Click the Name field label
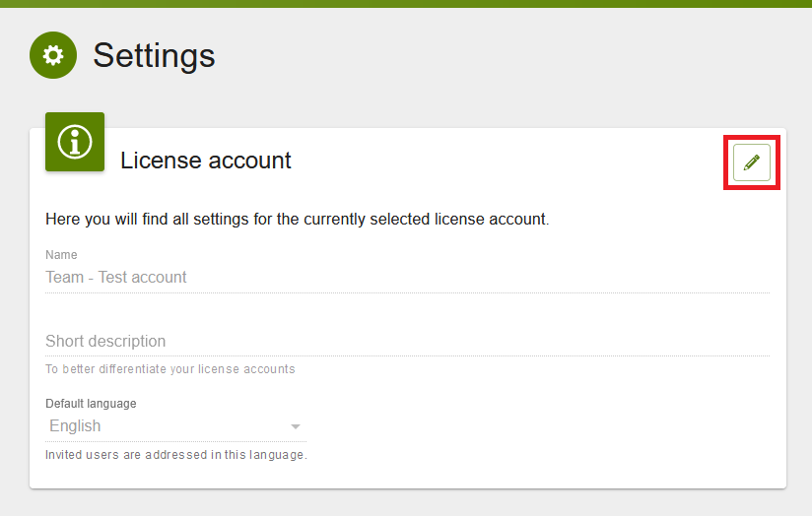The height and width of the screenshot is (516, 812). (x=61, y=255)
